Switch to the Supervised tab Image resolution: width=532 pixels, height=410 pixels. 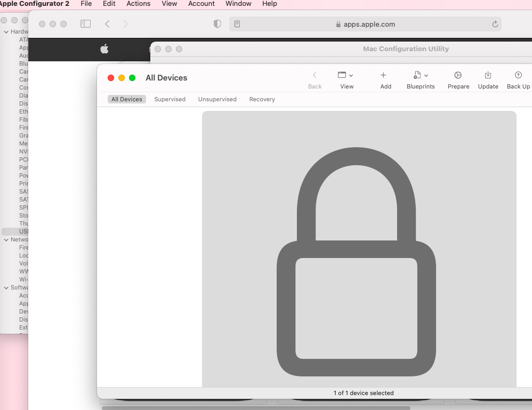(x=170, y=99)
